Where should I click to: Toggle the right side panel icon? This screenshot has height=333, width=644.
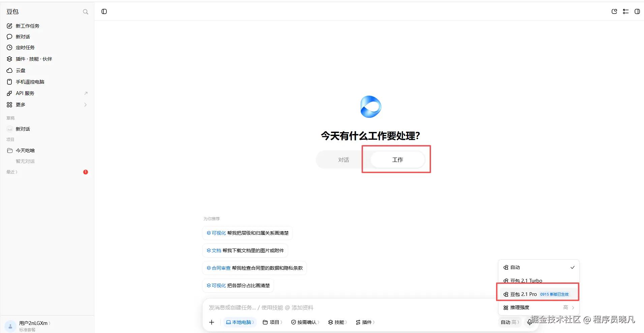(x=637, y=11)
